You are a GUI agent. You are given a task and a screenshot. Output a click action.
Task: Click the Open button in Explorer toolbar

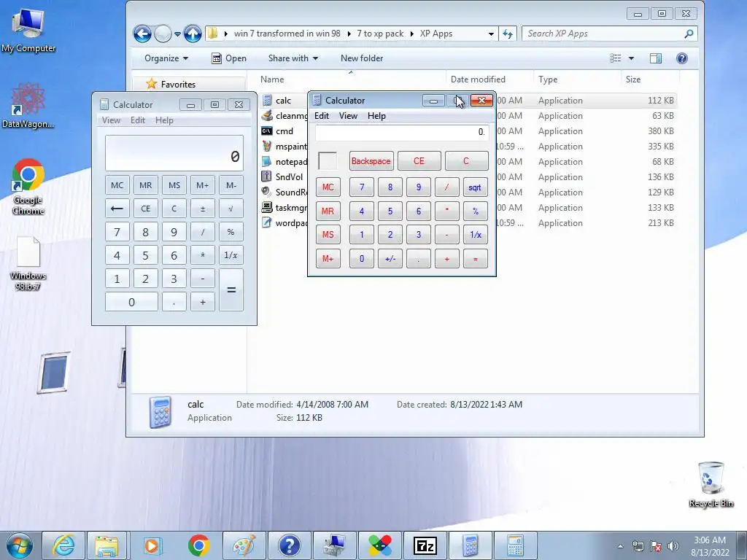click(229, 58)
